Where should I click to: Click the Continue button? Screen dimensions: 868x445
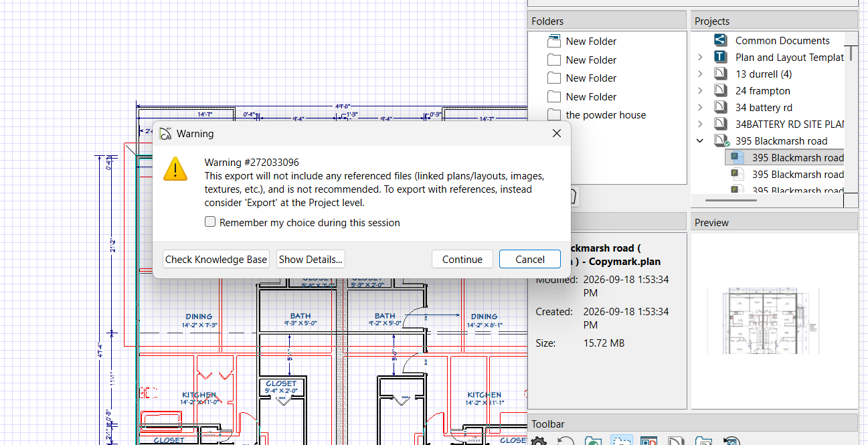(x=462, y=259)
